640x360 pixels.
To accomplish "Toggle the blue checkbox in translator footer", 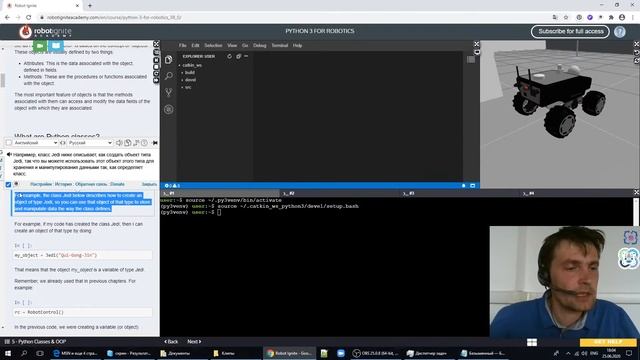I will click(x=9, y=184).
